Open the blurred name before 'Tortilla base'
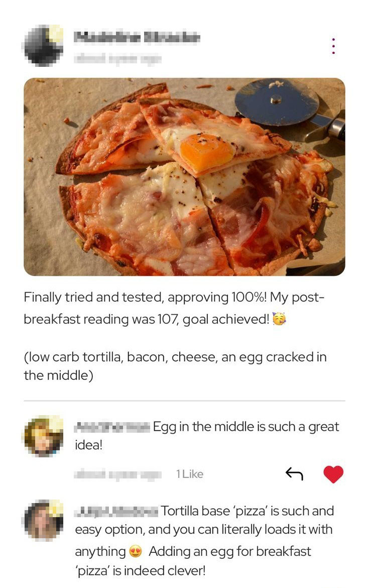Screen dimensions: 369x588 (x=117, y=511)
